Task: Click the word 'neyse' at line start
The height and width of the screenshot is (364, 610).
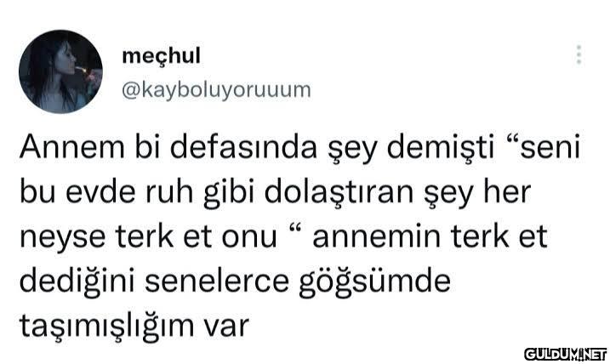Action: [62, 238]
